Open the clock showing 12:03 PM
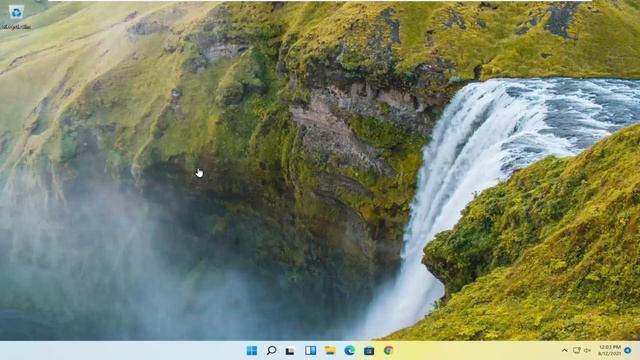The image size is (640, 360). click(610, 350)
